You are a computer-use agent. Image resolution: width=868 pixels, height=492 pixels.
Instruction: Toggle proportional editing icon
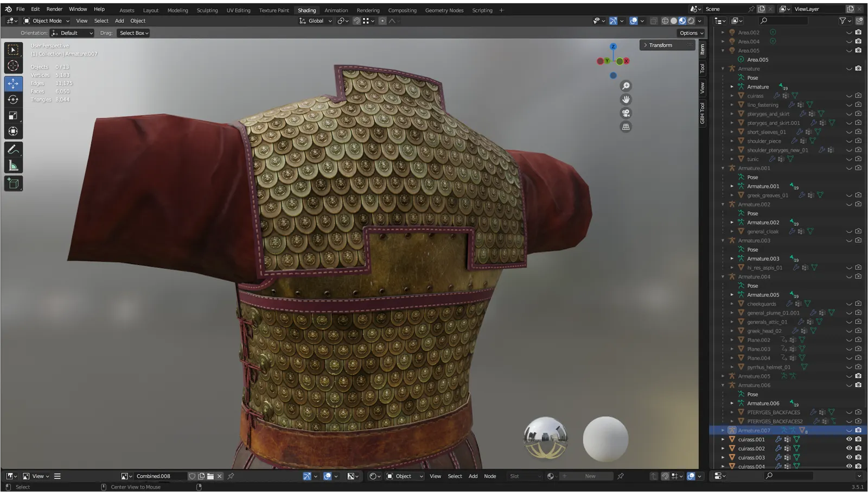point(382,21)
